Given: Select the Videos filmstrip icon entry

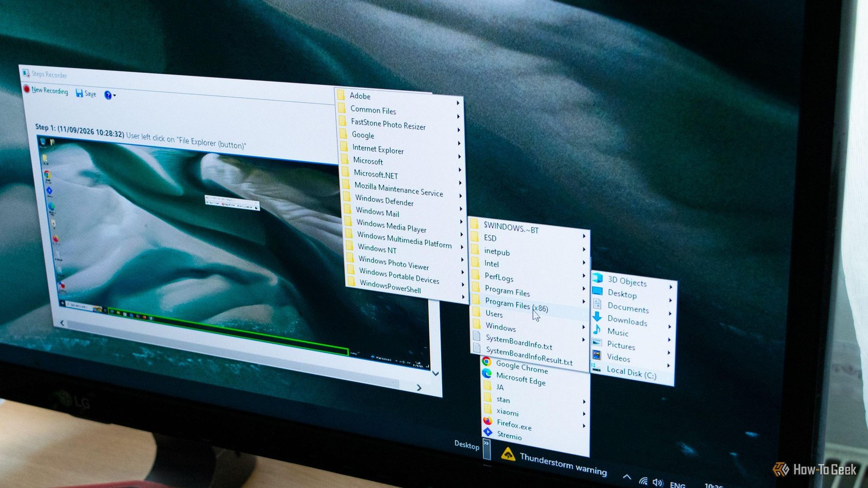Looking at the screenshot, I should pos(597,355).
